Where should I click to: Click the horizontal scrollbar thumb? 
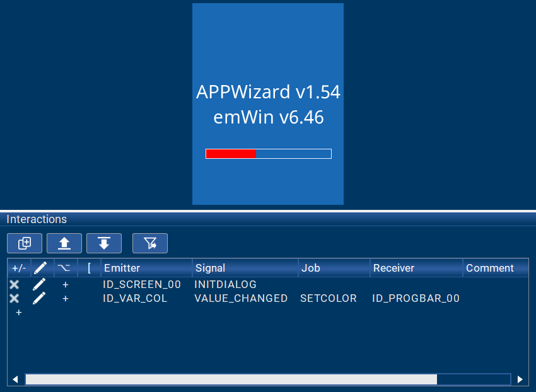click(231, 379)
